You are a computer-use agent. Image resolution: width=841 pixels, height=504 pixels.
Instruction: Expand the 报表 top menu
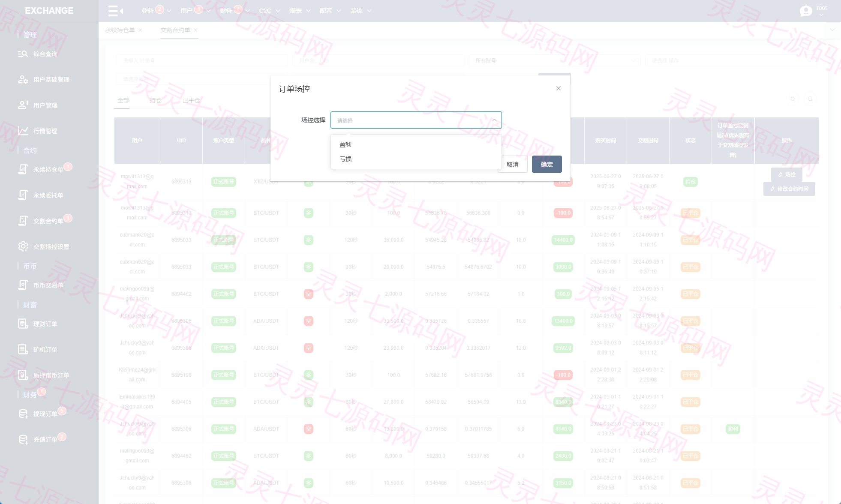300,11
